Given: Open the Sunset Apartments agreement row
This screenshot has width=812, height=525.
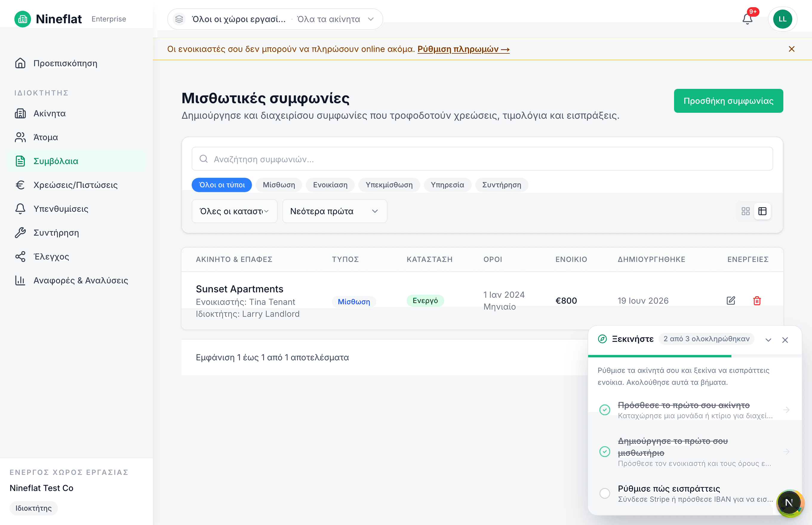Looking at the screenshot, I should [x=482, y=301].
